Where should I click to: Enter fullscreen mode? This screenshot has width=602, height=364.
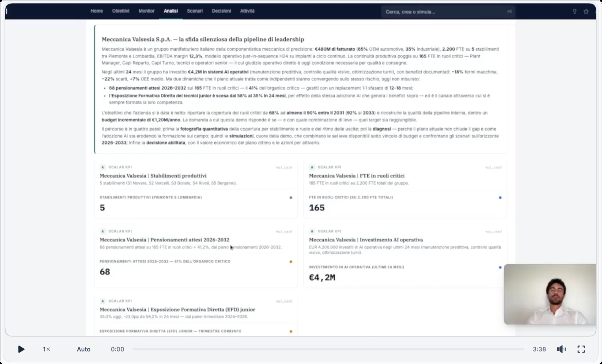coord(581,349)
